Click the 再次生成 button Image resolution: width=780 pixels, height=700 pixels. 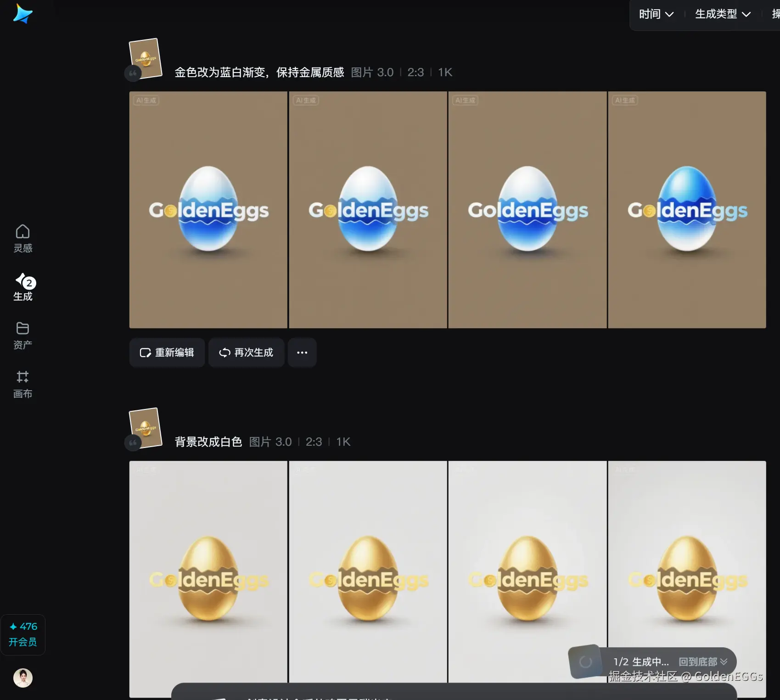coord(246,353)
